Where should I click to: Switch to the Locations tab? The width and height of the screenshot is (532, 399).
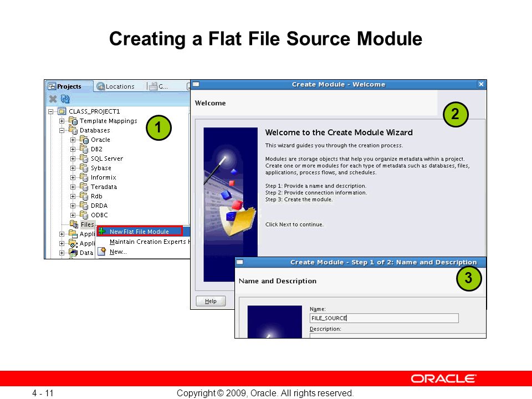click(115, 86)
